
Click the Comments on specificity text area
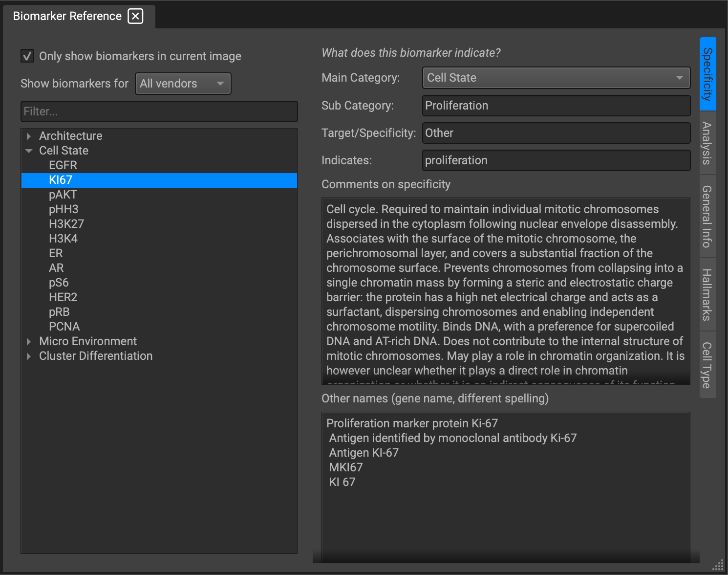pos(506,291)
